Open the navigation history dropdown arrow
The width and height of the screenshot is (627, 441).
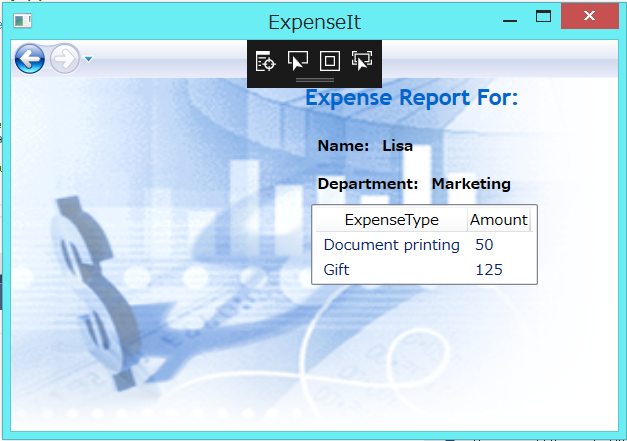pyautogui.click(x=89, y=59)
